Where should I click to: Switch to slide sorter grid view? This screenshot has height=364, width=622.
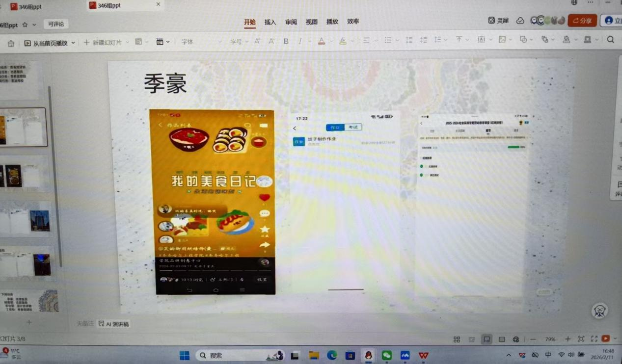[x=457, y=339]
